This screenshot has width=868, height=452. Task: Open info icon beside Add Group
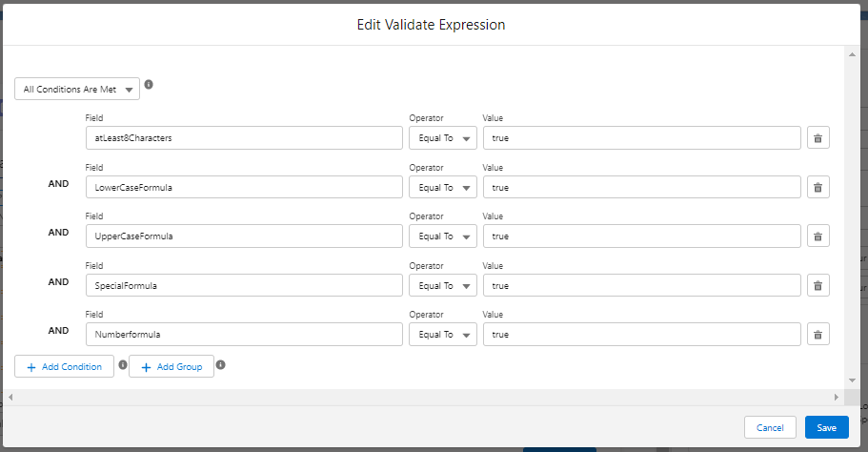tap(220, 364)
